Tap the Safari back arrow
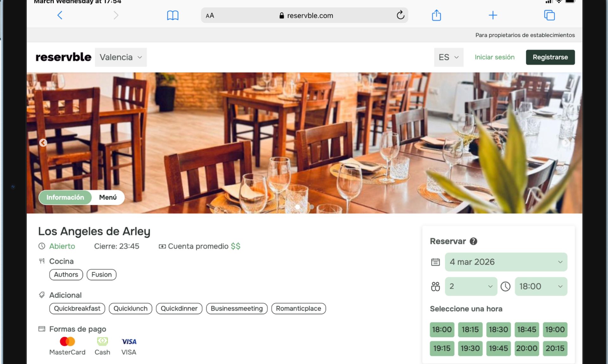 pos(60,15)
